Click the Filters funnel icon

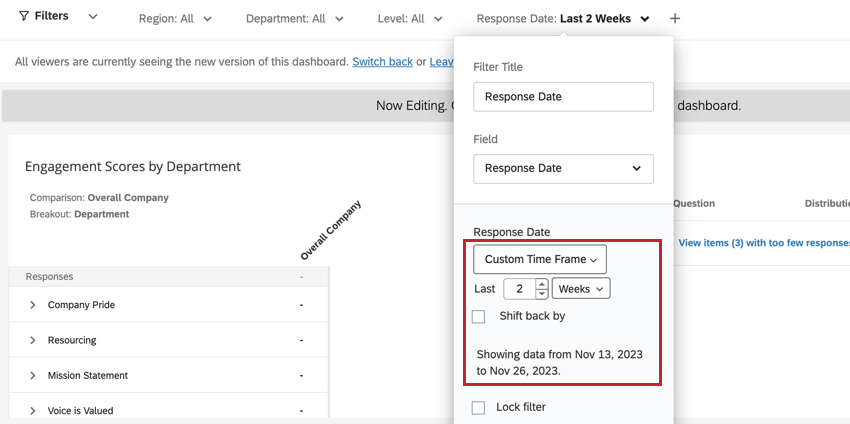point(24,17)
